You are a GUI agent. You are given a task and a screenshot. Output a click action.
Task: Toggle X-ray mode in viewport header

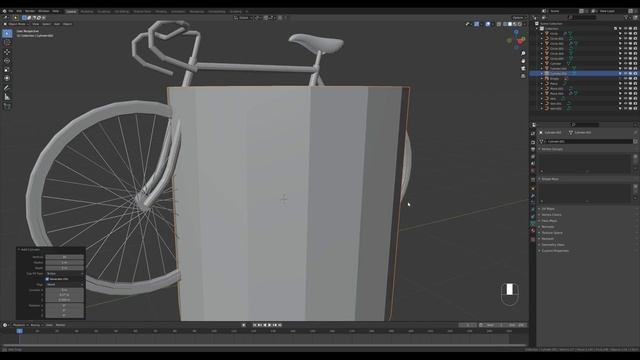pos(499,24)
